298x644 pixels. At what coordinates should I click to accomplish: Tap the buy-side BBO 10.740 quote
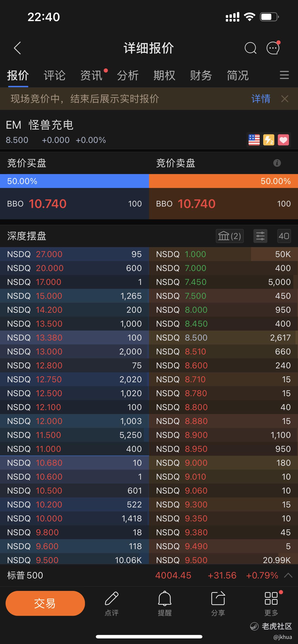click(74, 204)
